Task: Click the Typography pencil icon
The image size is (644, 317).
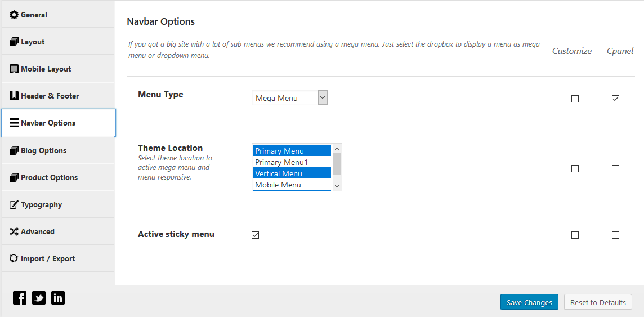Action: click(14, 204)
